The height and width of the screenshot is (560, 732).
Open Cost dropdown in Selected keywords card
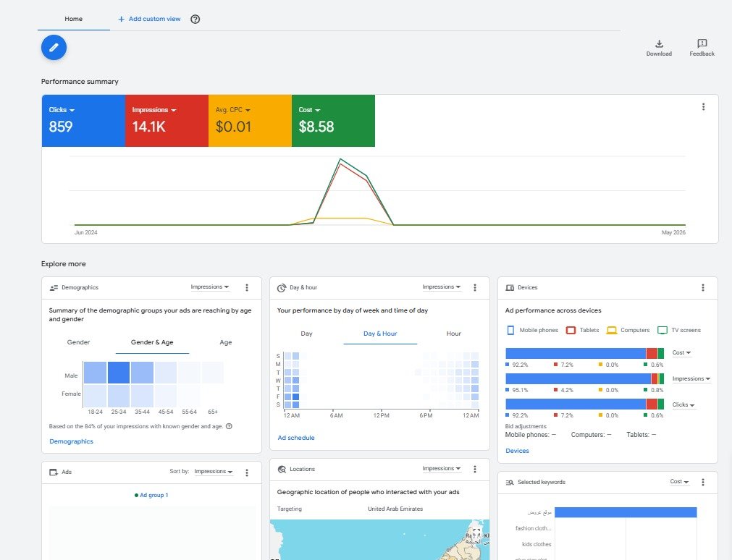[x=679, y=482]
